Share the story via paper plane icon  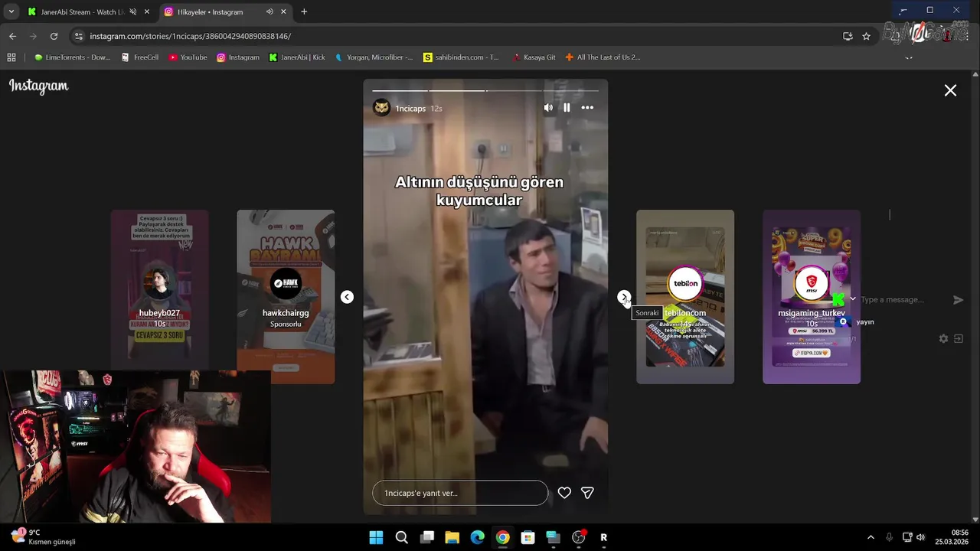(x=587, y=493)
